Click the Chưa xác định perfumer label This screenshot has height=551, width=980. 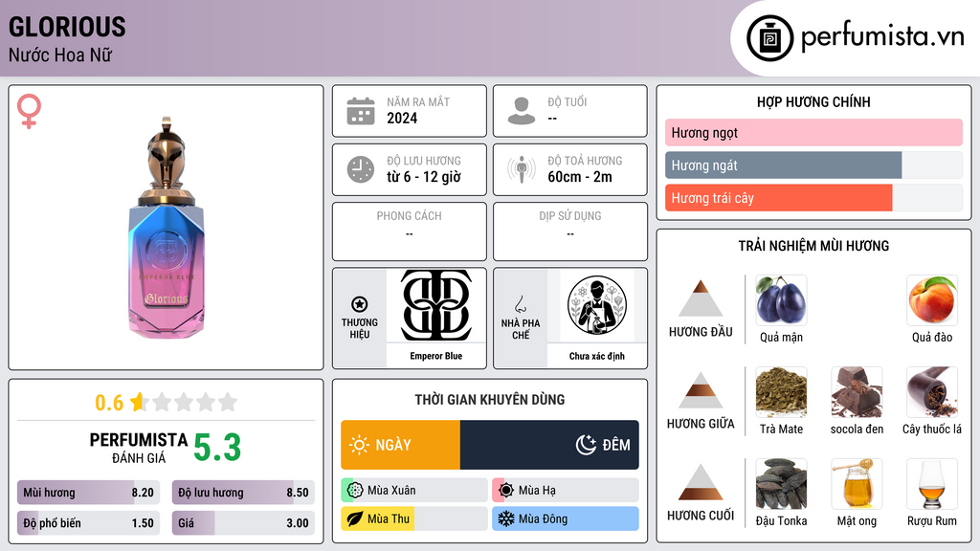click(597, 356)
